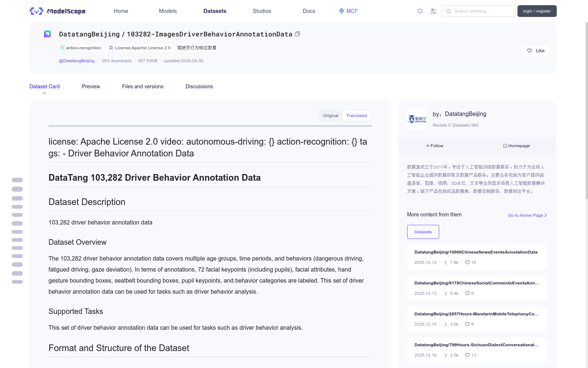Screen dimensions: 588x368
Task: Click heart icon on 799Hours-SichuanDialect card
Action: pos(467,355)
